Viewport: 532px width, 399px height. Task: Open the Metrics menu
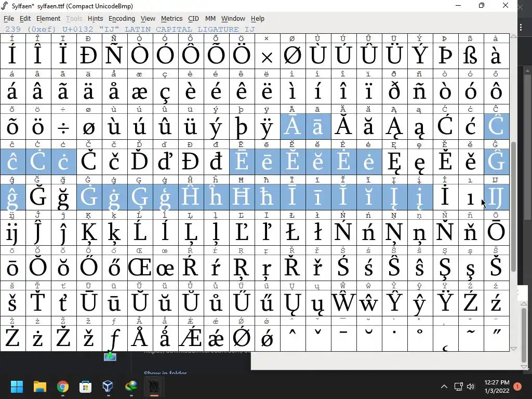point(171,19)
